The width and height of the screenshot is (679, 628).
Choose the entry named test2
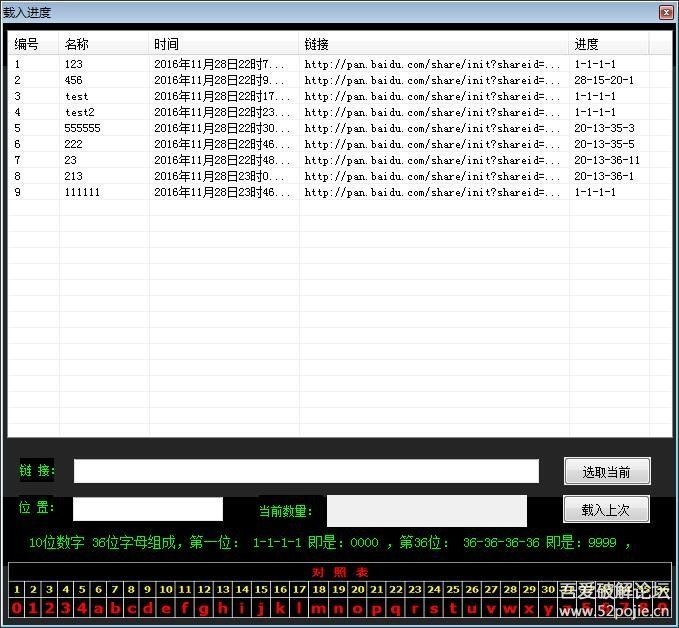tap(80, 112)
